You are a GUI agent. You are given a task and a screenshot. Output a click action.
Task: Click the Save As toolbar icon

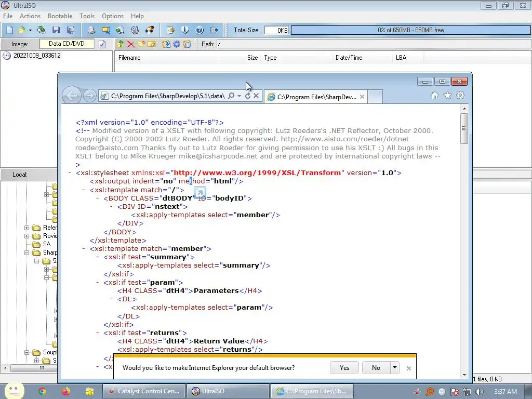pos(71,30)
